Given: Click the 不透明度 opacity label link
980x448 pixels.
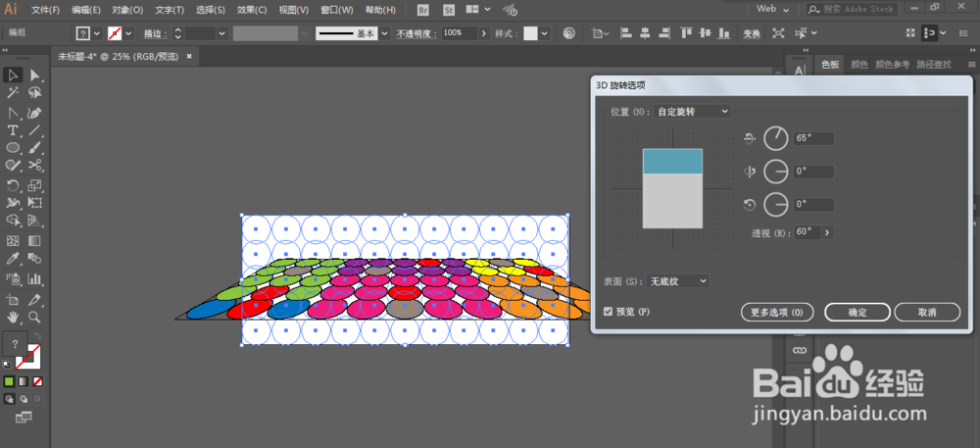Looking at the screenshot, I should 416,33.
